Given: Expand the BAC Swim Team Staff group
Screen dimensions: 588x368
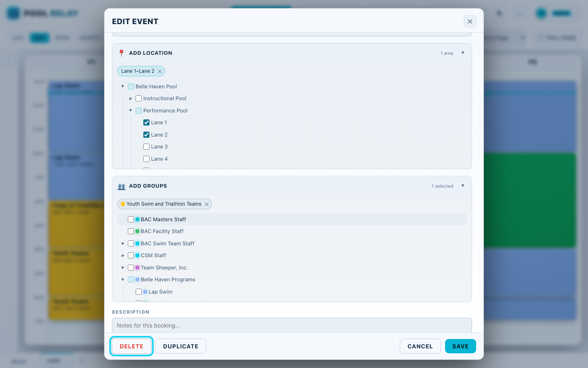Looking at the screenshot, I should click(123, 243).
